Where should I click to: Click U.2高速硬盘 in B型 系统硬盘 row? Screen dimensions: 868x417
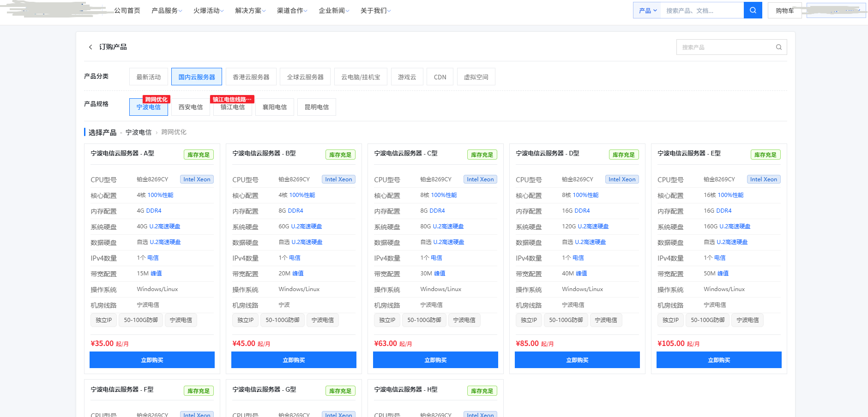[307, 226]
